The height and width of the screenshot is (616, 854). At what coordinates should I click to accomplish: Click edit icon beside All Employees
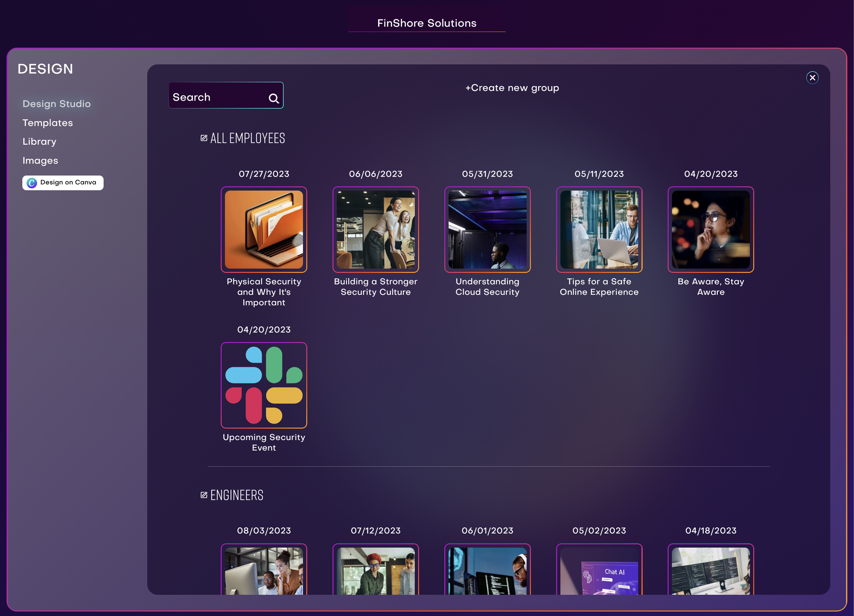coord(204,138)
